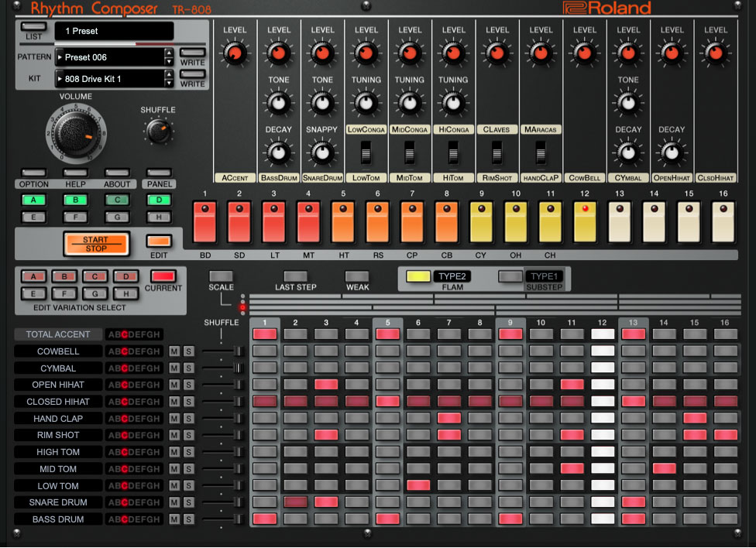Click step pad 9 for CY
The height and width of the screenshot is (548, 756).
point(481,222)
